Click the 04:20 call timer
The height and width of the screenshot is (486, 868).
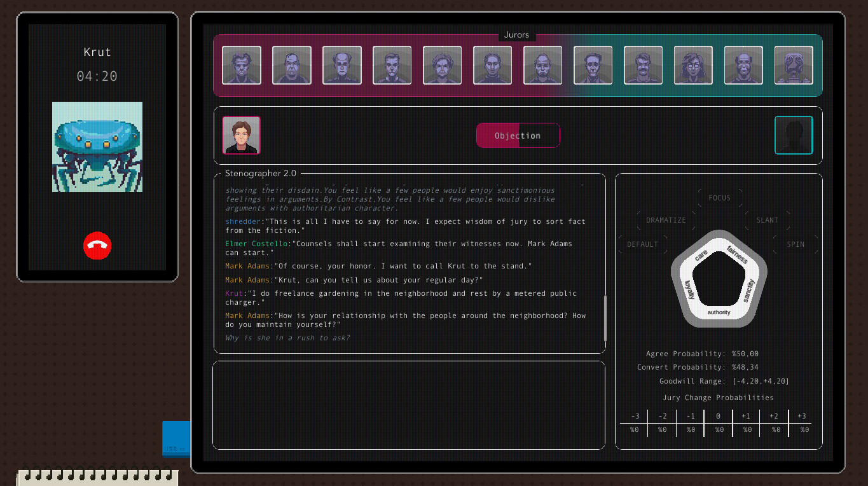[x=97, y=76]
